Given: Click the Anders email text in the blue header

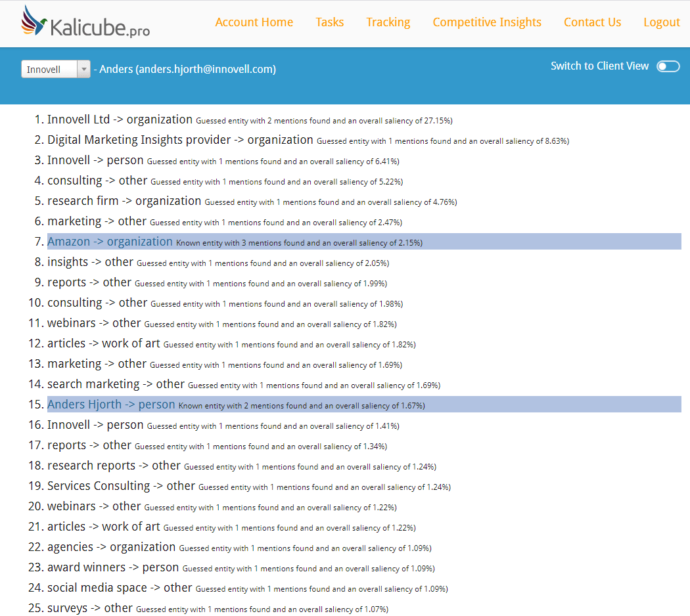Looking at the screenshot, I should [187, 69].
